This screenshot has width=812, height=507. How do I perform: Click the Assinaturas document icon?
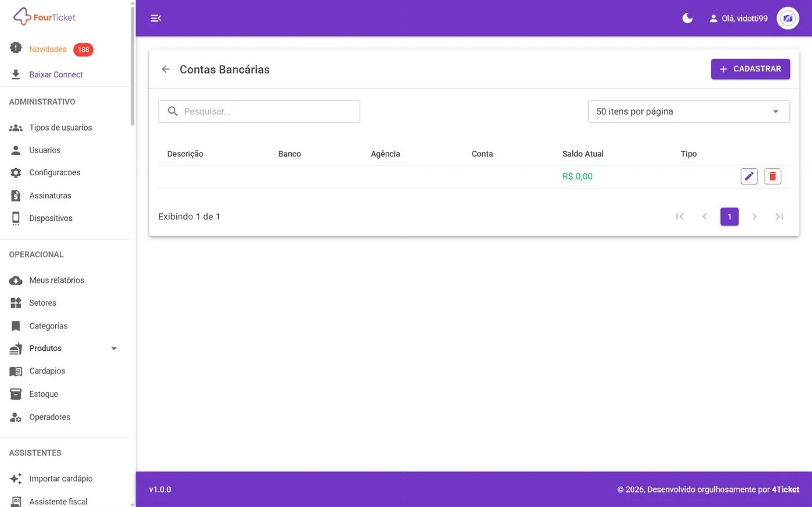16,195
